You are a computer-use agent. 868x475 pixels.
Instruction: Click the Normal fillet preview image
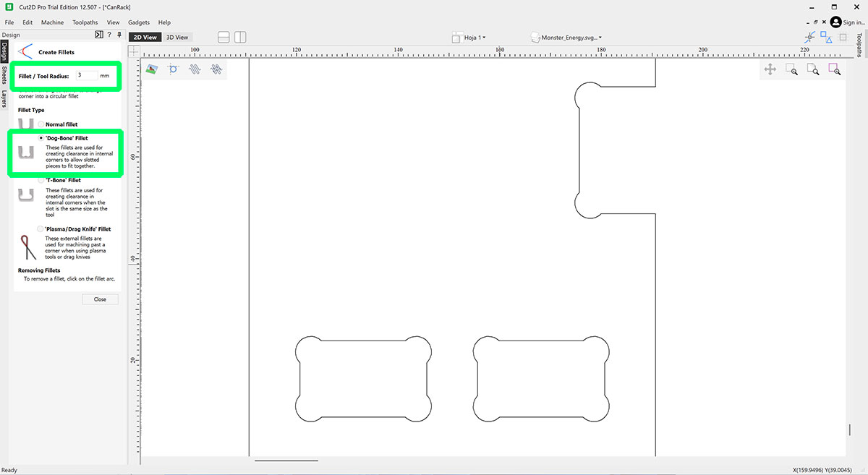[27, 124]
